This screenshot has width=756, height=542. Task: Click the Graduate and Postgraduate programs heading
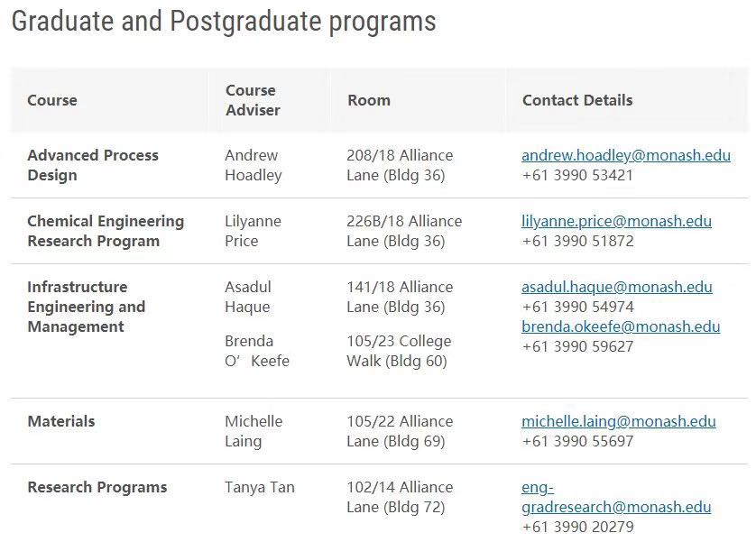point(224,21)
